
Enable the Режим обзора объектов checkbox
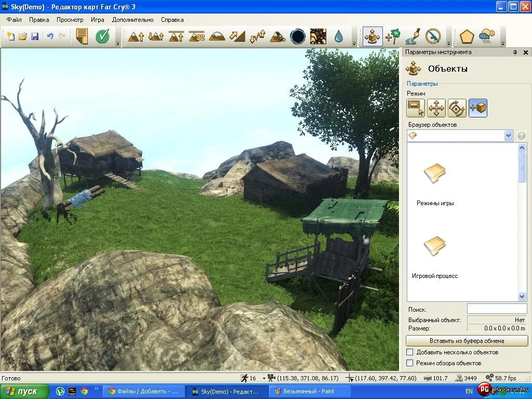pos(410,363)
